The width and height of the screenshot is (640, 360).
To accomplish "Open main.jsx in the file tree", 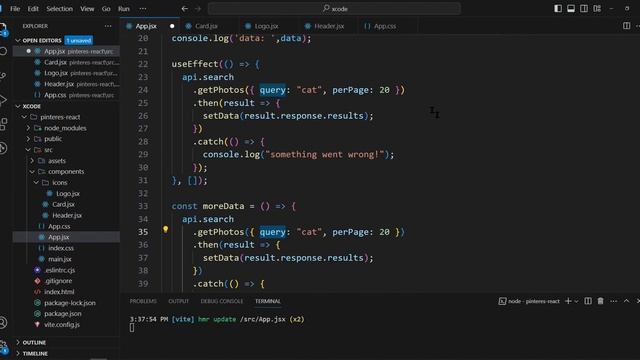I will pos(60,259).
